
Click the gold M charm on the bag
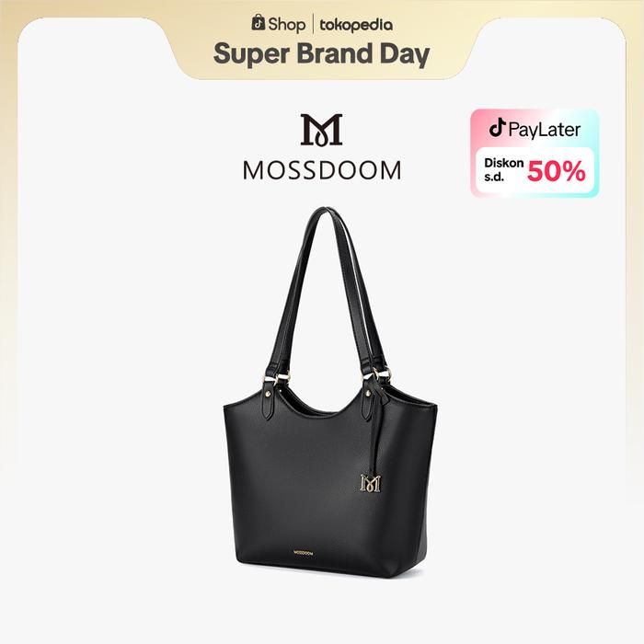click(x=371, y=483)
